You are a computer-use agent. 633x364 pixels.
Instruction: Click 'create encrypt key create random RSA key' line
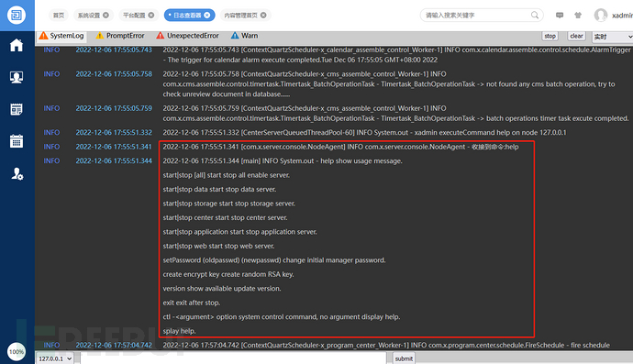pos(228,274)
